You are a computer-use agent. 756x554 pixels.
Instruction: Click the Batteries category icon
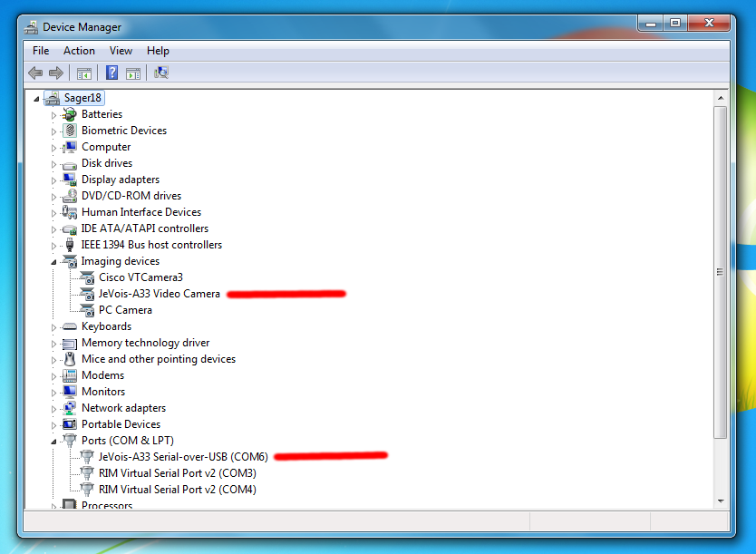tap(70, 114)
